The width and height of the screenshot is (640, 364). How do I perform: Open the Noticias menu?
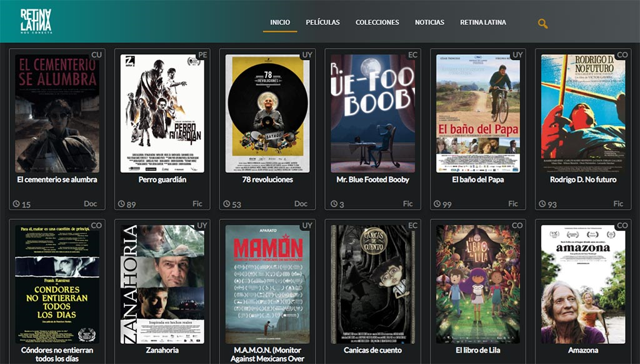429,22
